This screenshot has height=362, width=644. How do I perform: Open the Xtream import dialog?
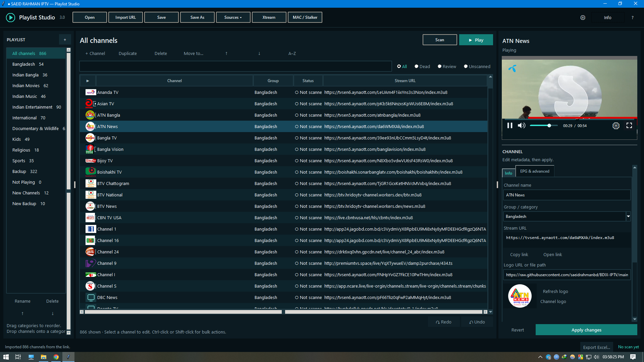point(269,17)
